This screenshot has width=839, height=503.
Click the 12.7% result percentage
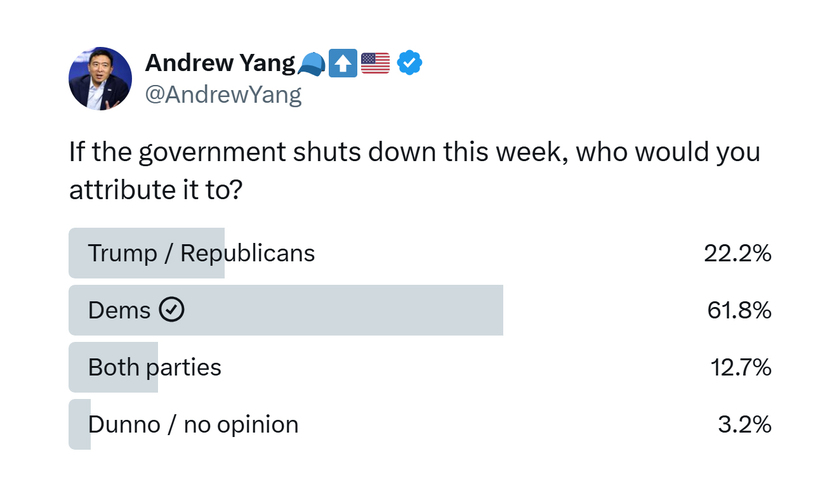click(x=741, y=367)
